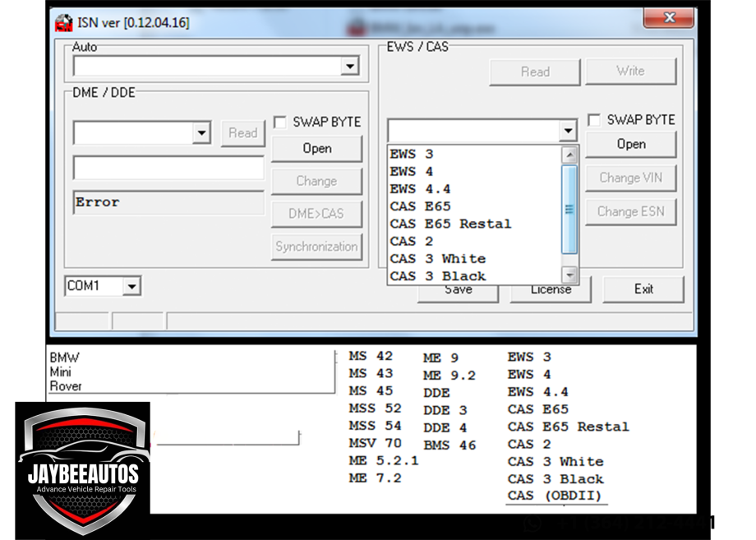Select EWS 4 from dropdown list

[475, 171]
